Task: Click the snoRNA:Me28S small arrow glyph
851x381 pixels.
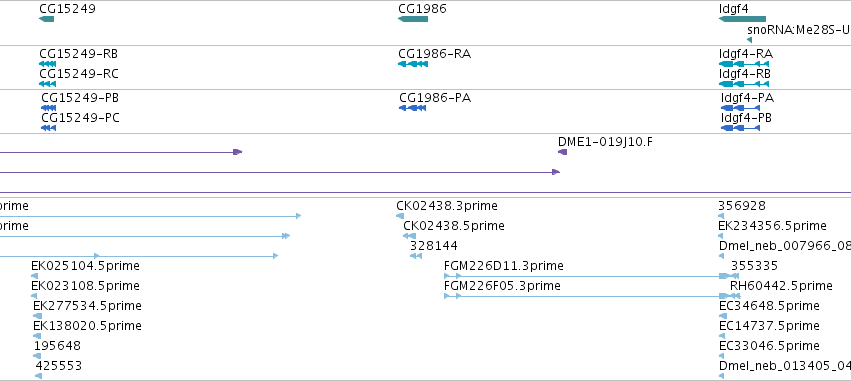Action: (x=750, y=40)
